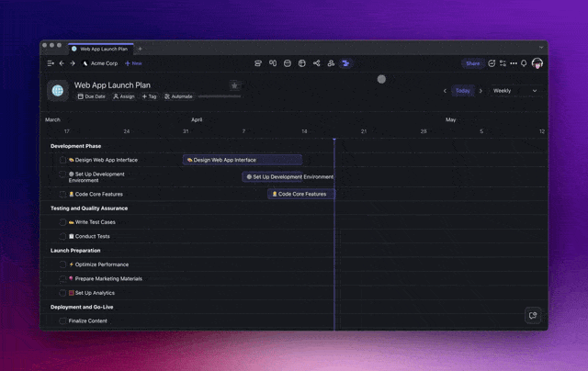Viewport: 588px width, 371px height.
Task: Check Finalize Content checkbox
Action: 62,321
